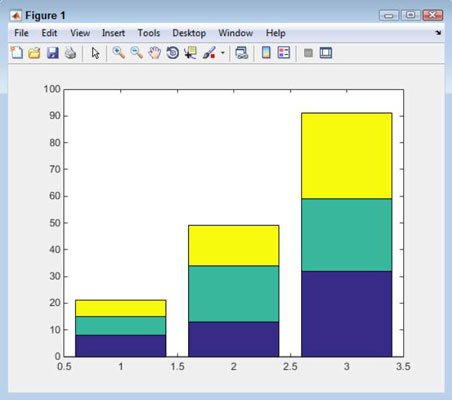Select dark blue segment of bar 2
This screenshot has width=452, height=400.
pyautogui.click(x=234, y=339)
